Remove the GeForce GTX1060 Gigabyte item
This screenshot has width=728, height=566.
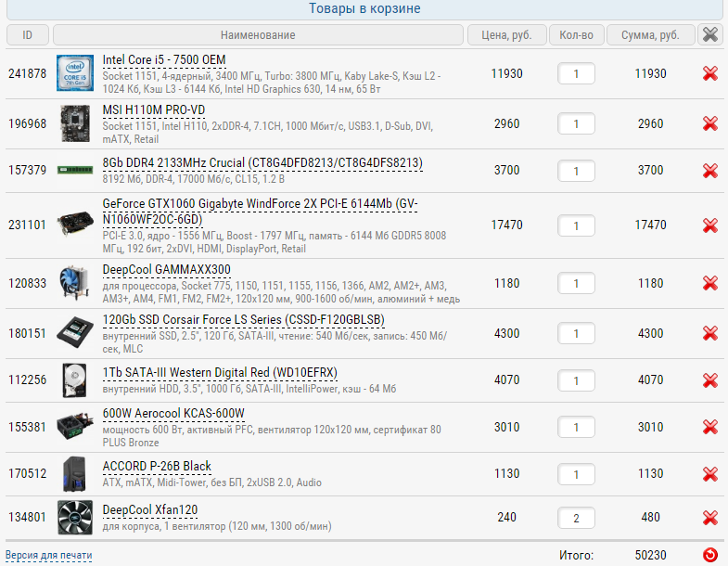(709, 225)
